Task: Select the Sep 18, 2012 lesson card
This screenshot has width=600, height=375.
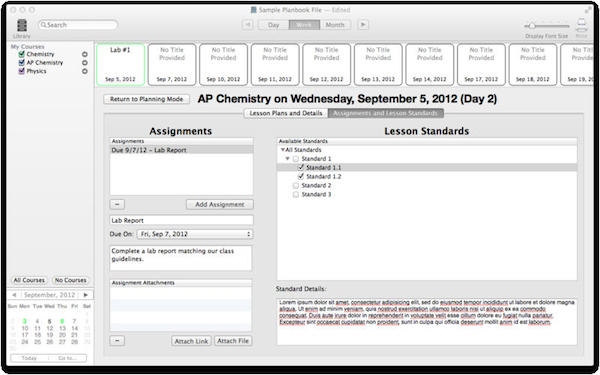Action: [533, 64]
